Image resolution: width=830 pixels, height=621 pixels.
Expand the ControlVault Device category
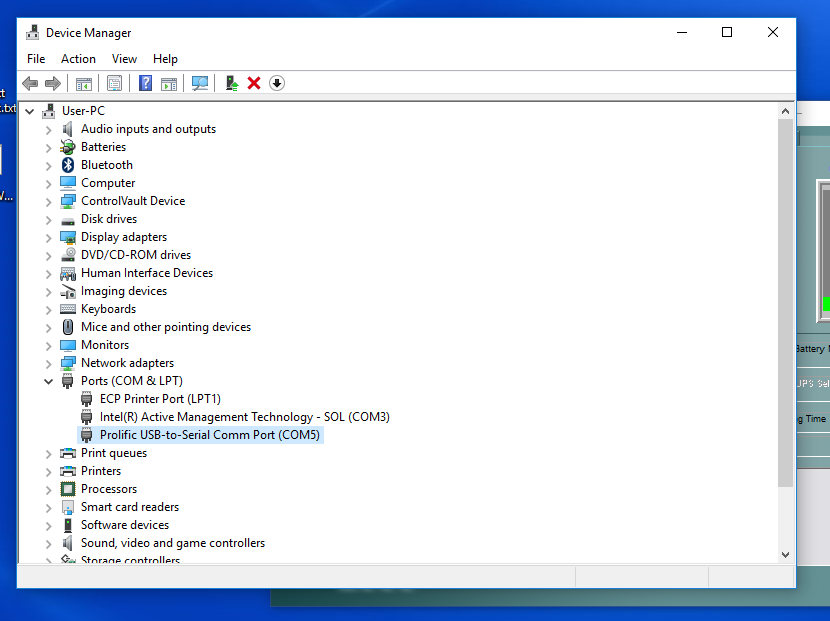49,202
